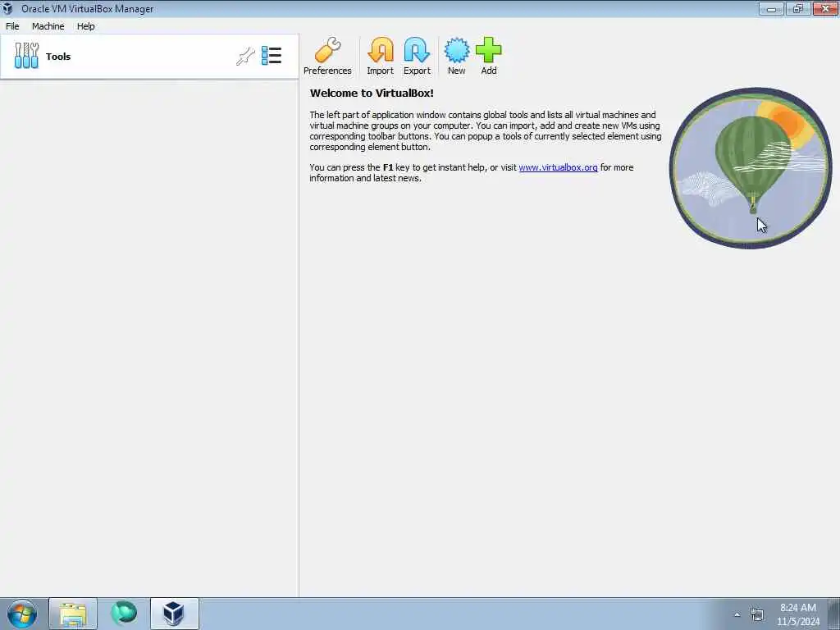
Task: Open the Tools list menu icon
Action: pyautogui.click(x=272, y=56)
